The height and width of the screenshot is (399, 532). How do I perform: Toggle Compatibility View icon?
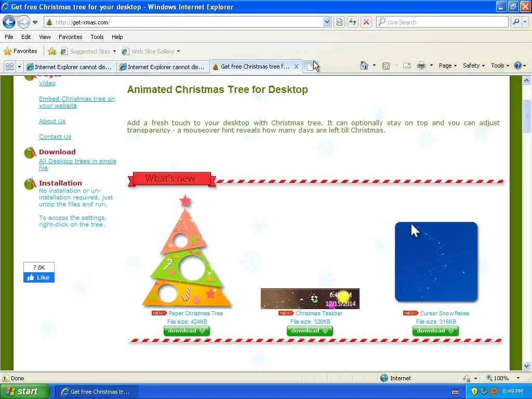[339, 22]
